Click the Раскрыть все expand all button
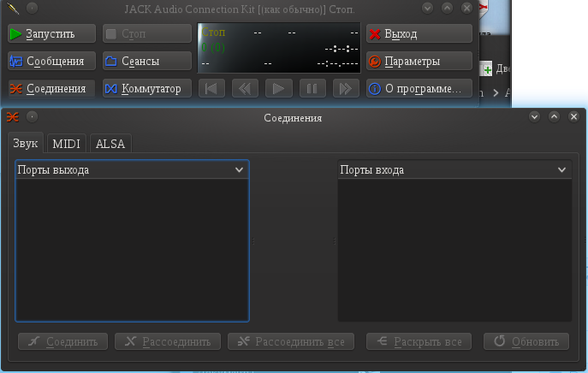 click(x=419, y=341)
